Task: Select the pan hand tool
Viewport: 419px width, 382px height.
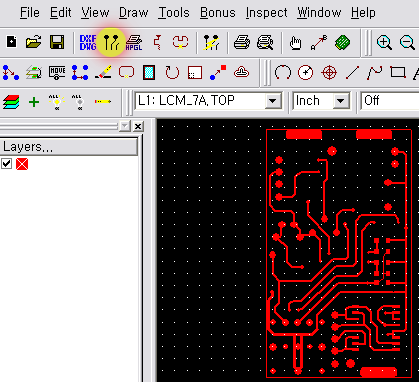Action: (x=295, y=43)
